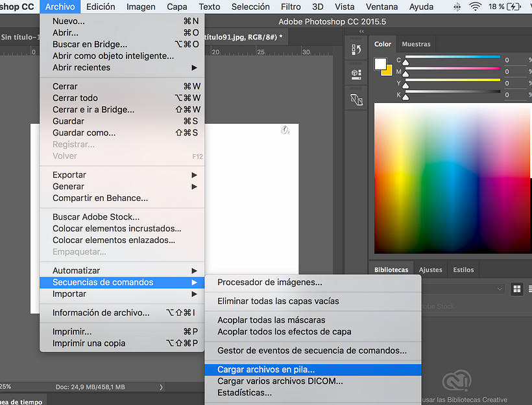Image resolution: width=532 pixels, height=405 pixels.
Task: Open Gestor de eventos de secuencia de comandos...
Action: pyautogui.click(x=313, y=351)
